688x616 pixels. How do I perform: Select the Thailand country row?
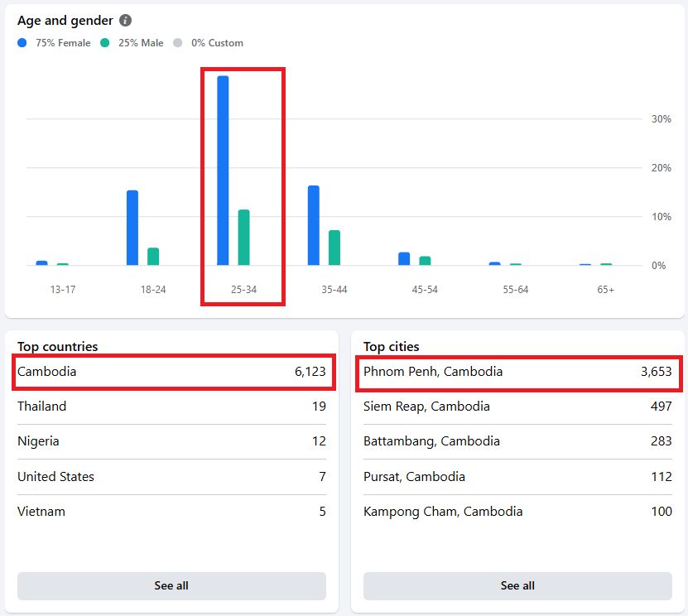pyautogui.click(x=171, y=407)
